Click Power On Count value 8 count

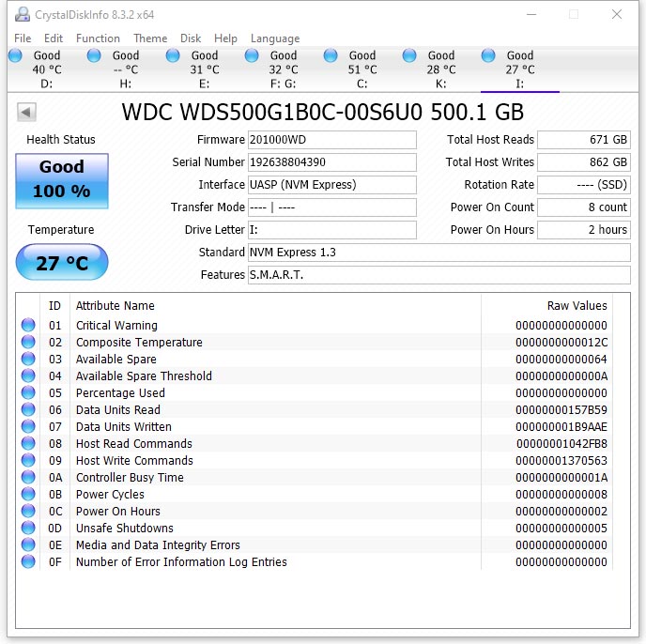click(x=584, y=207)
